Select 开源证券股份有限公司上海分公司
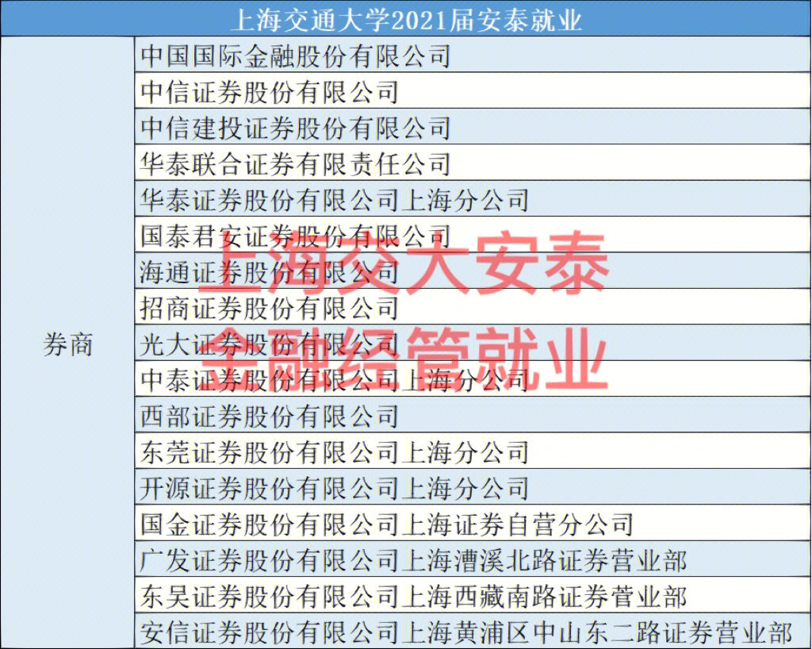812x649 pixels. [473, 487]
